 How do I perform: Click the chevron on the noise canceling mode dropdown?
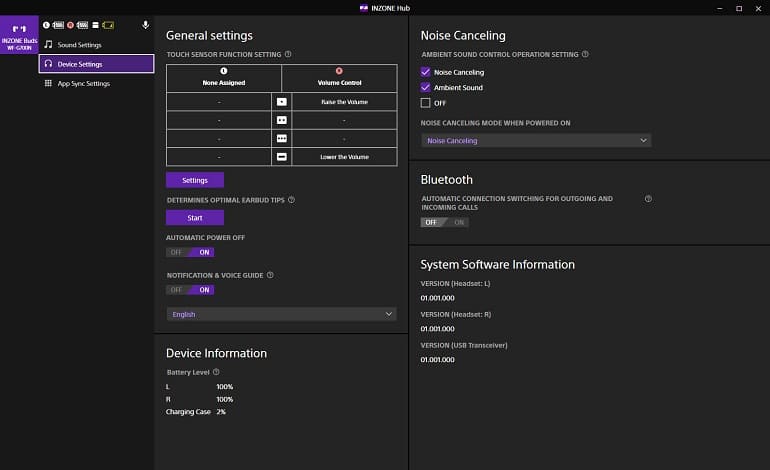point(643,140)
